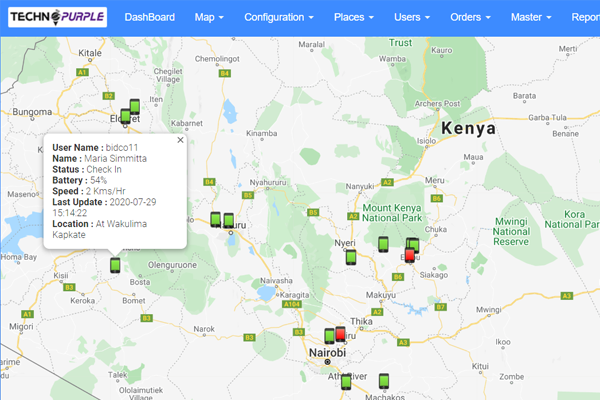Click the Check In status text

(x=104, y=169)
